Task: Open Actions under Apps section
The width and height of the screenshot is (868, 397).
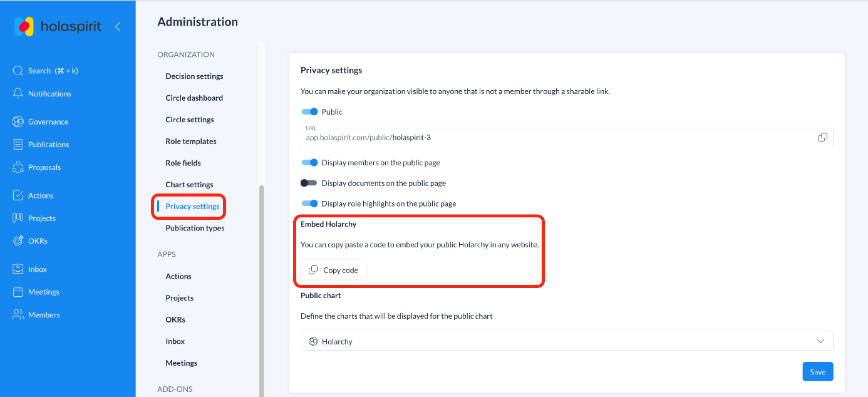Action: [x=178, y=276]
